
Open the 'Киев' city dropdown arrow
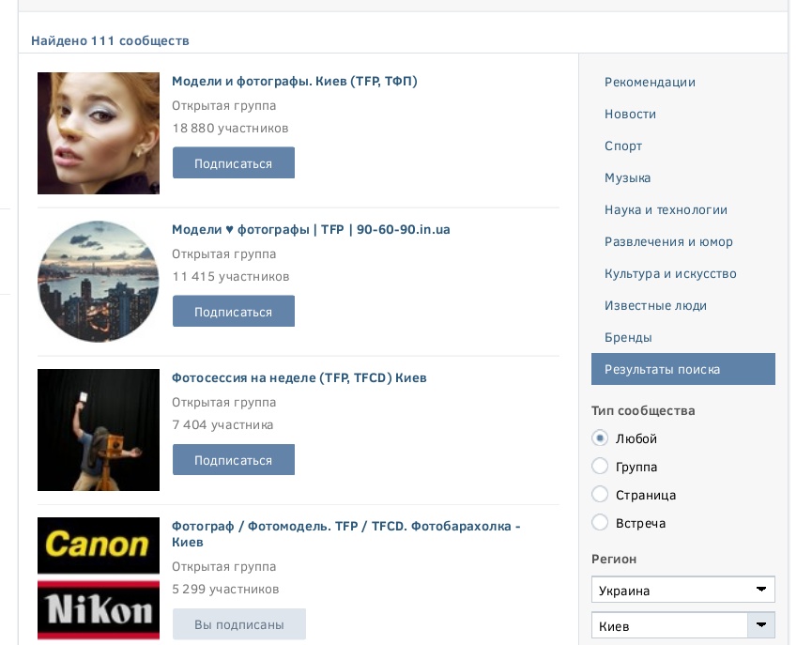[760, 625]
